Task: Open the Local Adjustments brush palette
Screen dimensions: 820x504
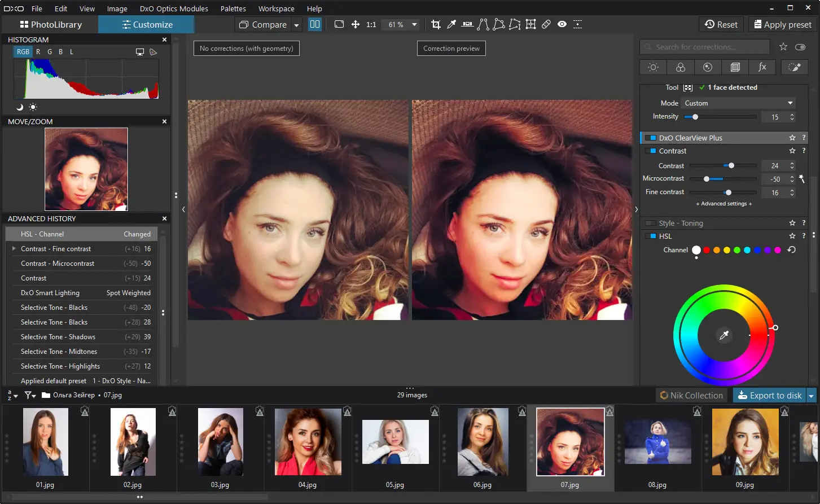Action: [x=795, y=67]
